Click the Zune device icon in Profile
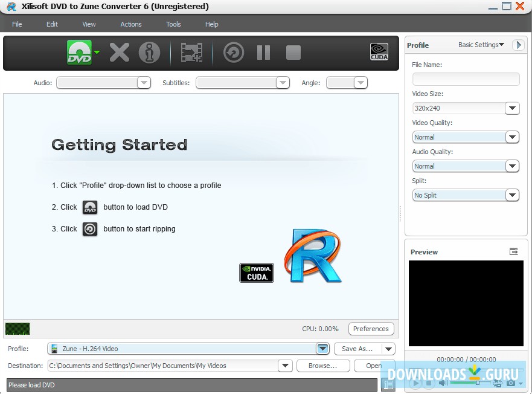532x394 pixels. pyautogui.click(x=54, y=349)
